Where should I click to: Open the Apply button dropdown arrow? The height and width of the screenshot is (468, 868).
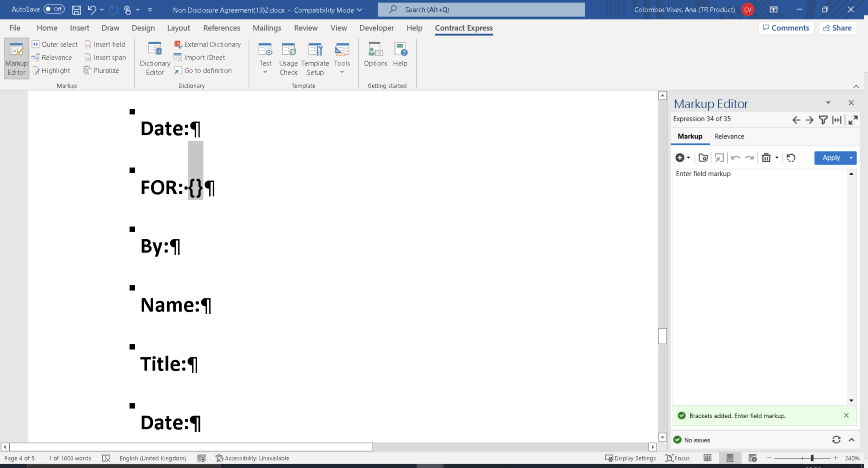click(x=852, y=158)
